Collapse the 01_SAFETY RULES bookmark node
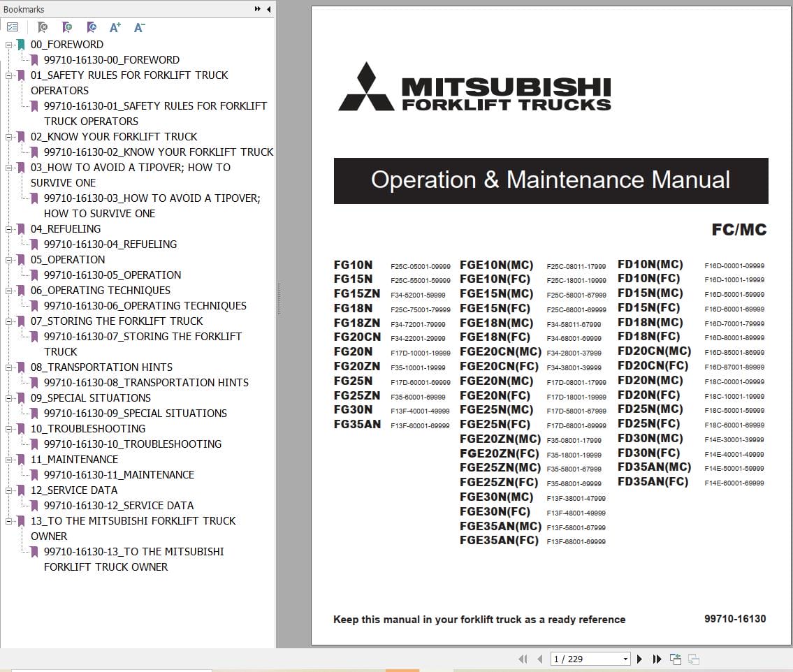Screen dimensions: 793x672 click(8, 76)
